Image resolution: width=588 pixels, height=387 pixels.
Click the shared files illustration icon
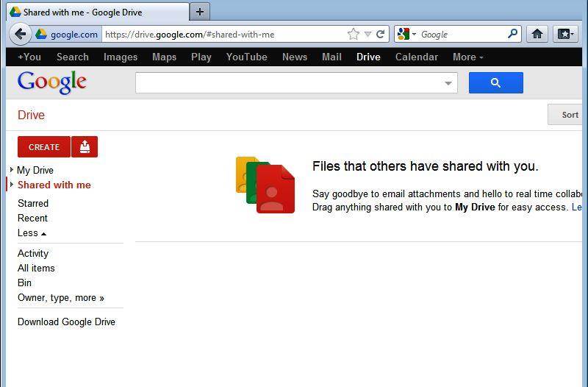[265, 185]
